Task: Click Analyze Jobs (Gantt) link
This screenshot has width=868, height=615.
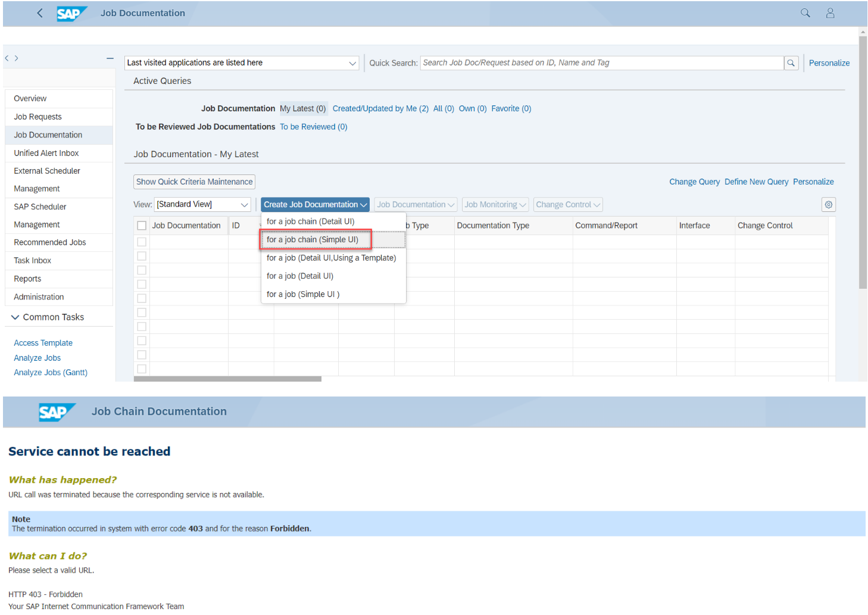Action: 51,373
